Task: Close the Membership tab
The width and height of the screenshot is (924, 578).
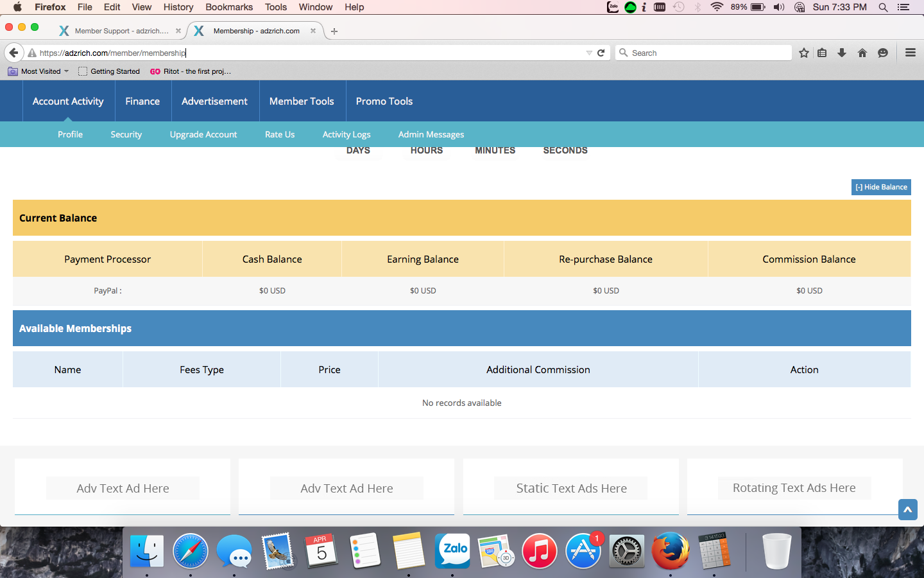Action: [x=313, y=31]
